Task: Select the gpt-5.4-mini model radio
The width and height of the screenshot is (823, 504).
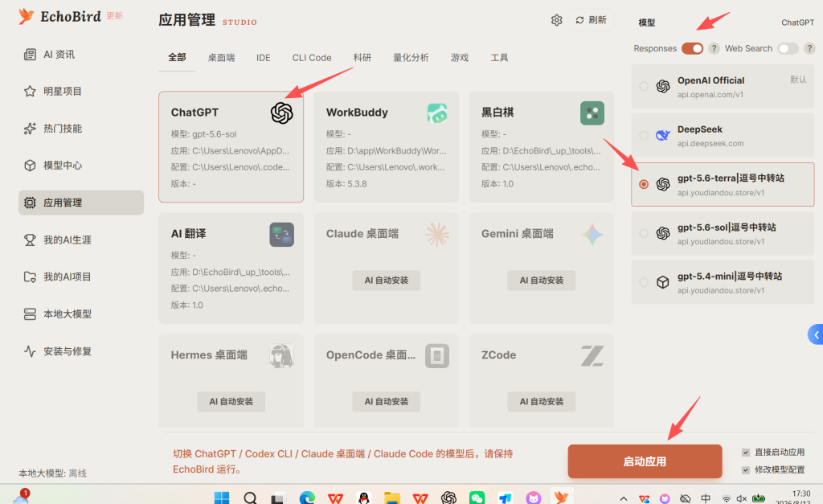Action: point(644,282)
